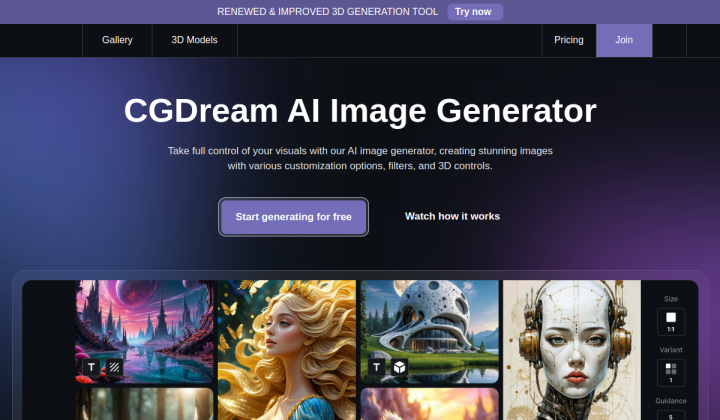Click Start generating for free
Image resolution: width=720 pixels, height=420 pixels.
coord(293,217)
